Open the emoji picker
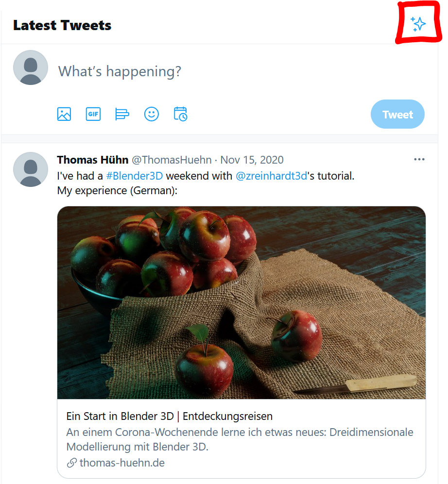The width and height of the screenshot is (448, 484). [x=152, y=114]
